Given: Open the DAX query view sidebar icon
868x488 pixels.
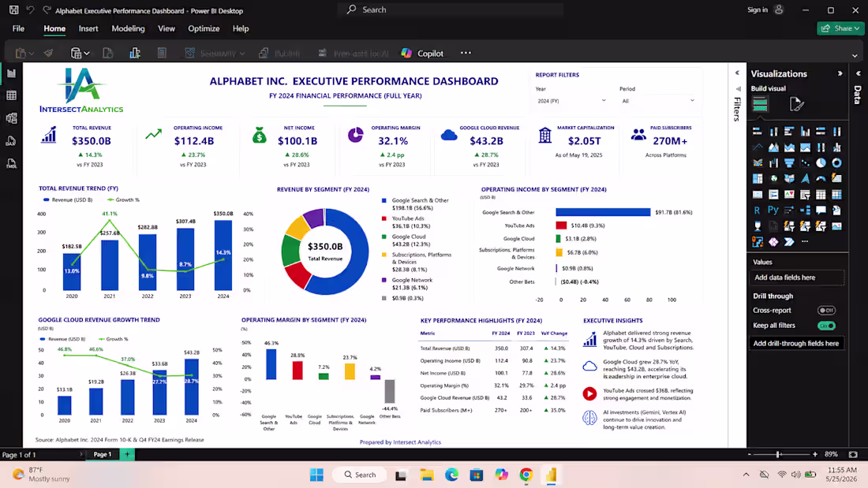Looking at the screenshot, I should pyautogui.click(x=11, y=141).
